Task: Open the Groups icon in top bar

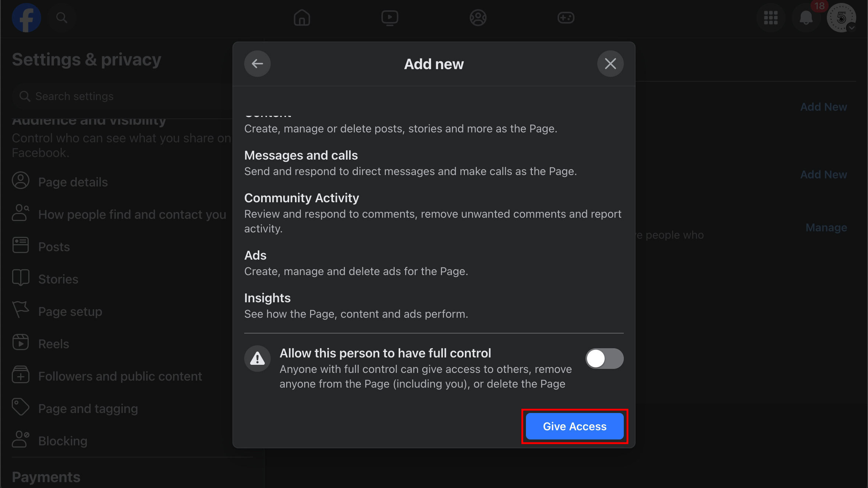Action: coord(478,18)
